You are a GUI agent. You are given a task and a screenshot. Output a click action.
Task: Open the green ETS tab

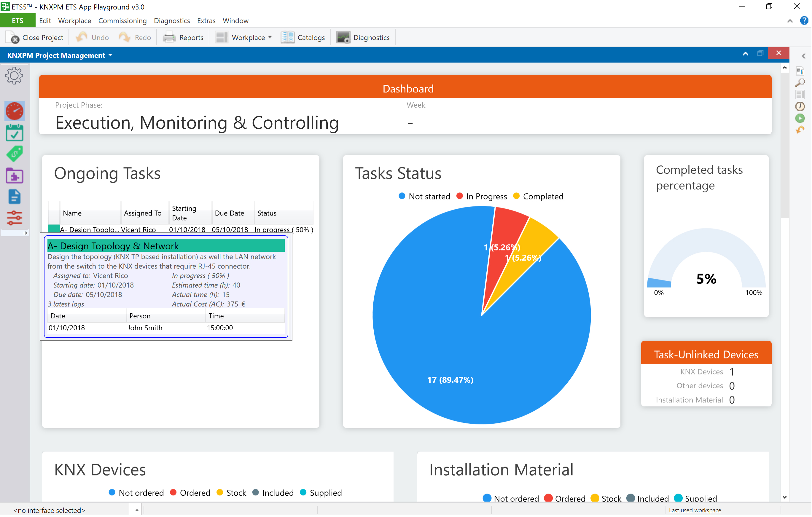pos(17,20)
